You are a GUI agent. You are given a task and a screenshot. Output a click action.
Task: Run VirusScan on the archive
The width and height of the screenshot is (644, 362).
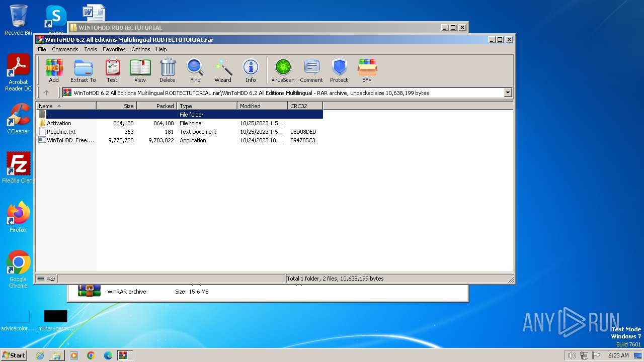pos(283,70)
